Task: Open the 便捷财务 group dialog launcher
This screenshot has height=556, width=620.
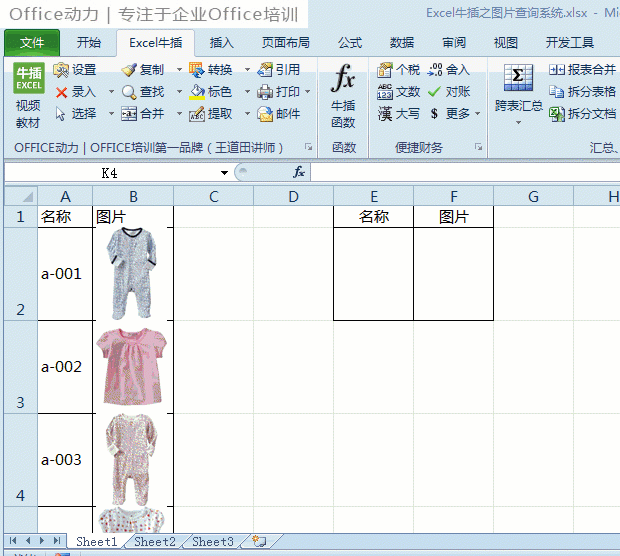Action: pos(478,147)
